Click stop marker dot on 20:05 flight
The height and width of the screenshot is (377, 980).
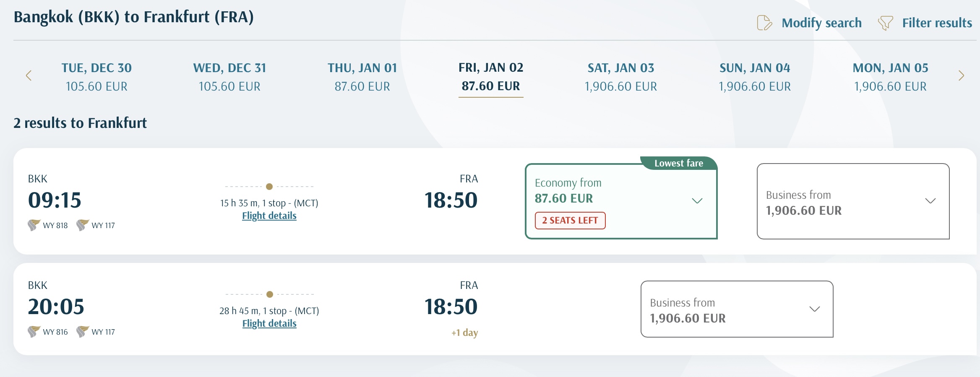click(x=270, y=294)
